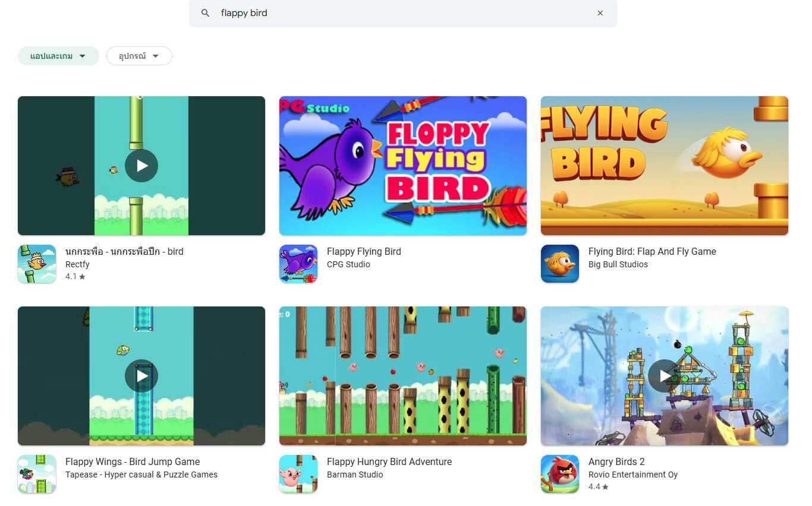Open 'Flying Bird: Flap And Fly Game' title
The width and height of the screenshot is (812, 506).
[652, 251]
